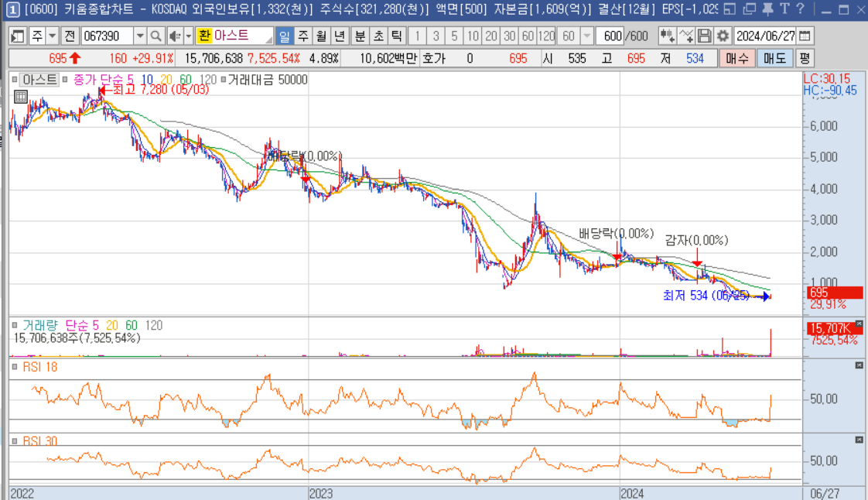
Task: Choose interval 10 button
Action: [x=473, y=36]
